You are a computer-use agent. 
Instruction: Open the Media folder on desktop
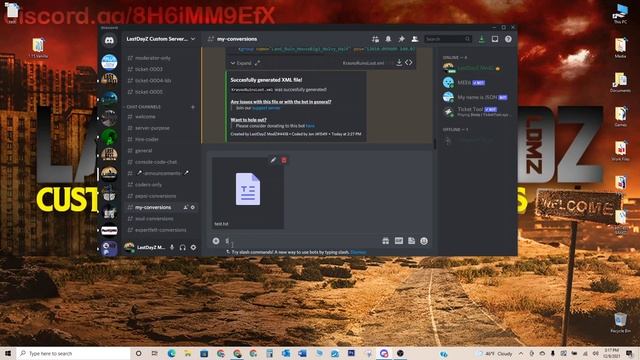(x=620, y=47)
